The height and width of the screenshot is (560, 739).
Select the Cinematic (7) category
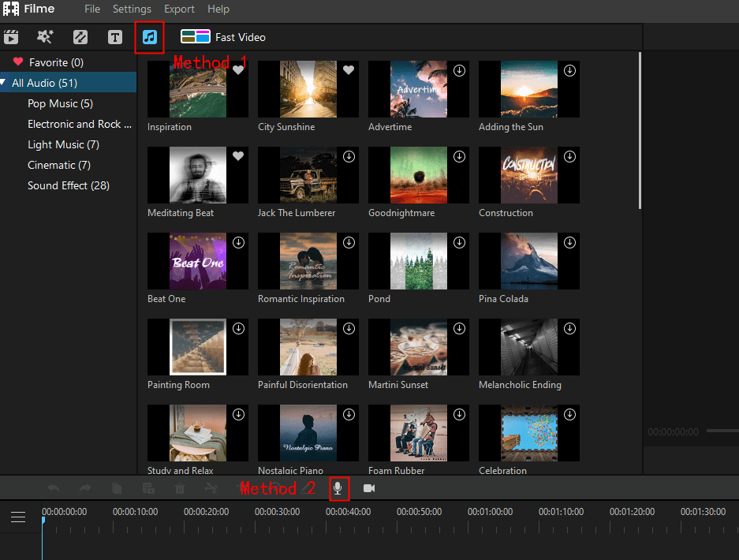pos(59,166)
